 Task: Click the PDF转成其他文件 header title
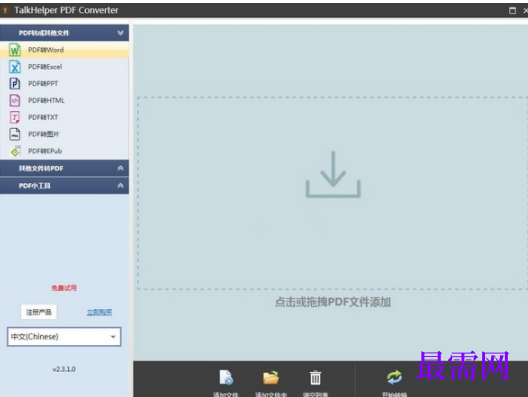[x=44, y=33]
